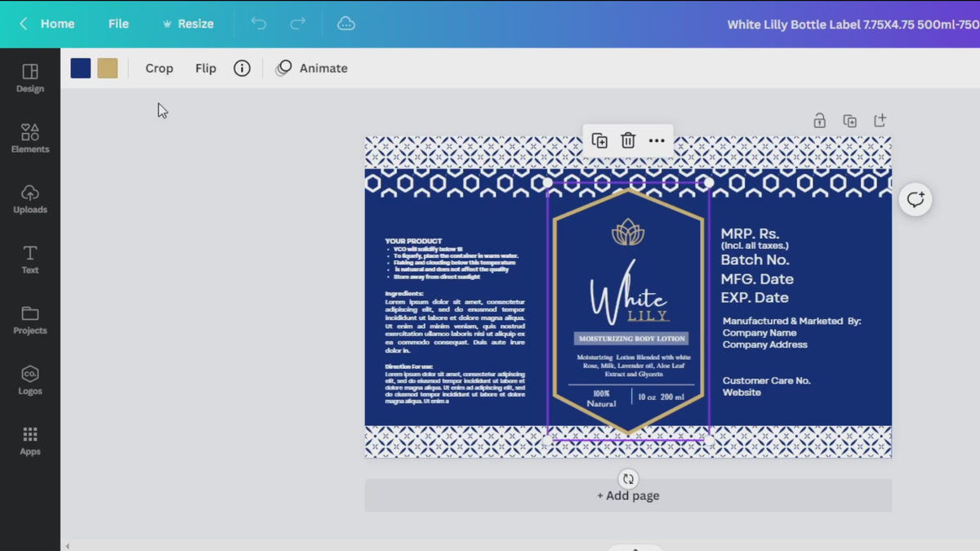
Task: Select the 'Website' text on label
Action: (742, 393)
